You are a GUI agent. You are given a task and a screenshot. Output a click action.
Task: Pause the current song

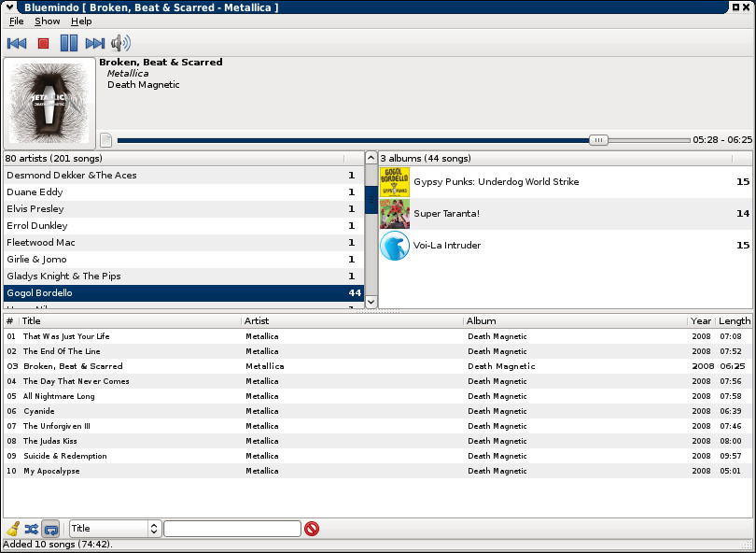(69, 43)
